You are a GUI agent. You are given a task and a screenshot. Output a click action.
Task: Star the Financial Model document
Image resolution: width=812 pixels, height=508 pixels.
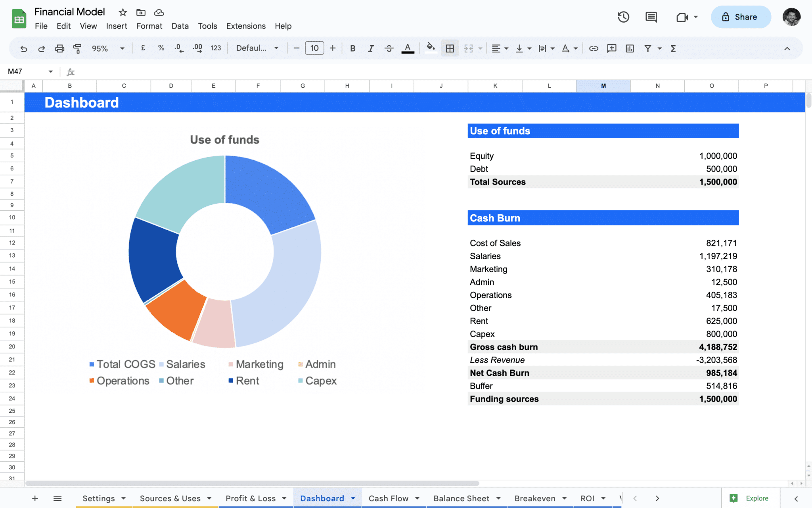click(x=123, y=12)
